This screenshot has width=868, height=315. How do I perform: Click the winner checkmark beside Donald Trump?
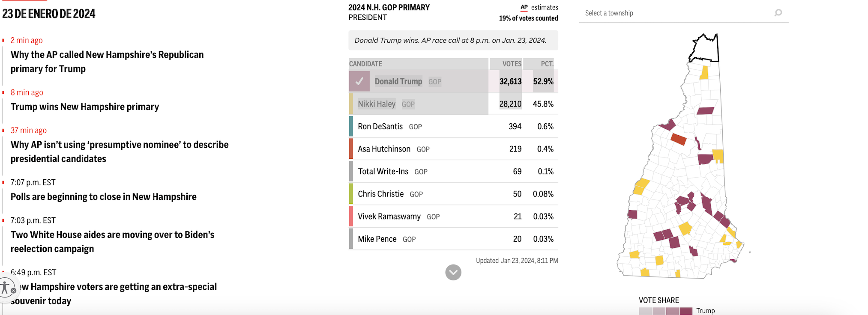coord(359,81)
